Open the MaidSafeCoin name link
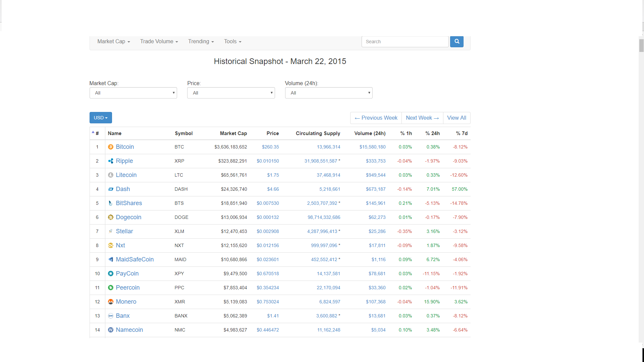Screen dimensions: 644x362 tap(135, 259)
